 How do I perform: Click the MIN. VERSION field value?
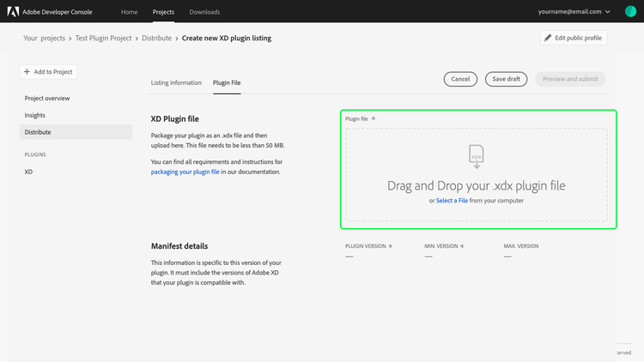coord(428,256)
